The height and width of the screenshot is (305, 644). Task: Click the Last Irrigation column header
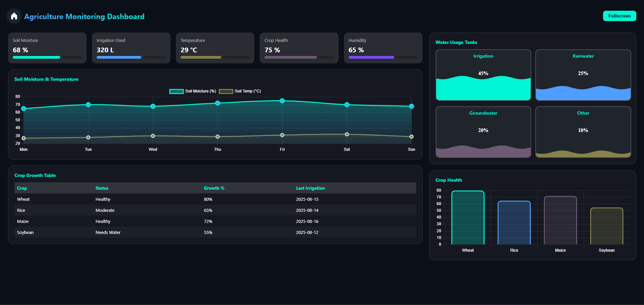pyautogui.click(x=310, y=188)
